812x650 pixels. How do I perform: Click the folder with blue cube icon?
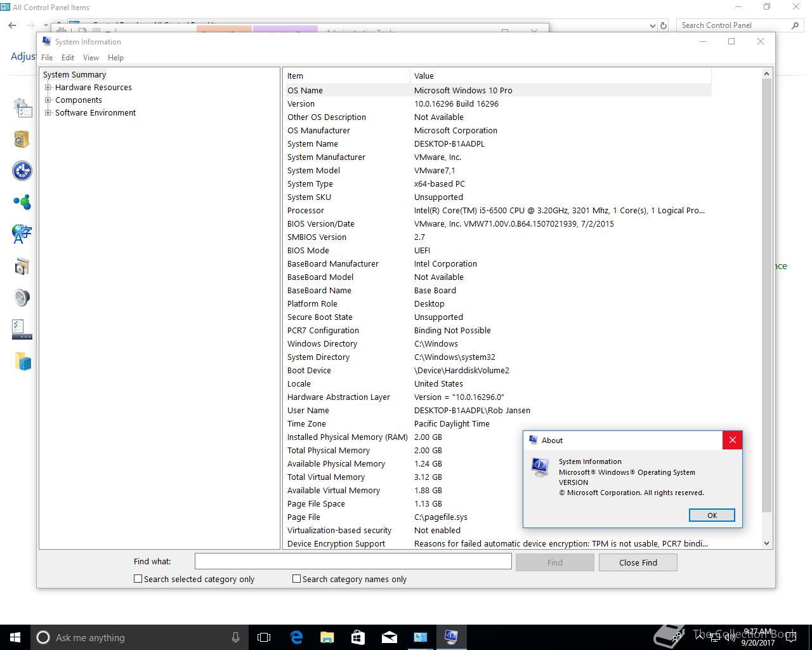(x=23, y=362)
